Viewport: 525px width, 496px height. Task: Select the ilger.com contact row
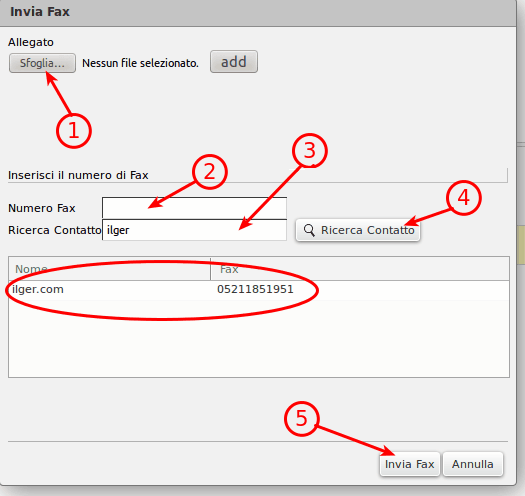[x=259, y=290]
